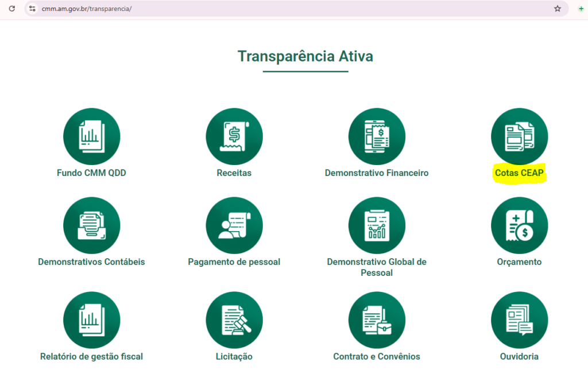Open the Contrato e Convênios briefcase icon
The image size is (588, 380).
(377, 320)
